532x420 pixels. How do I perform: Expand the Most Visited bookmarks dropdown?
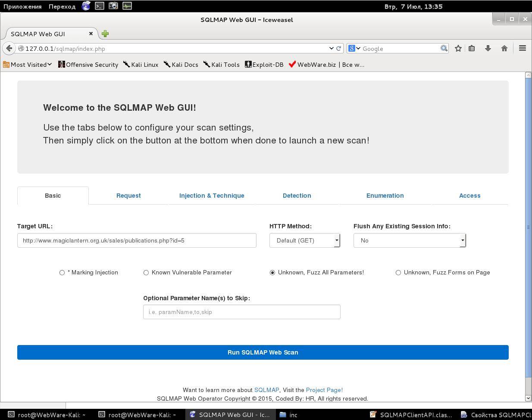point(28,65)
